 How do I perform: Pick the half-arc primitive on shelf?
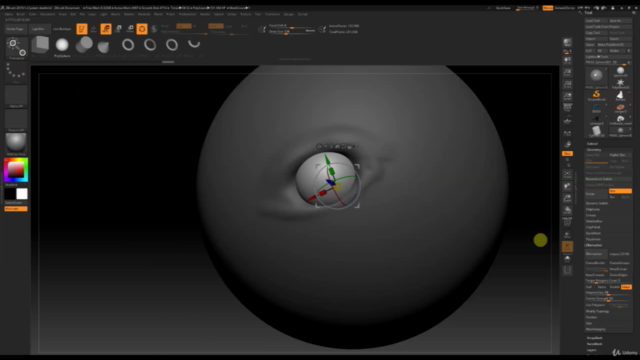pyautogui.click(x=194, y=43)
